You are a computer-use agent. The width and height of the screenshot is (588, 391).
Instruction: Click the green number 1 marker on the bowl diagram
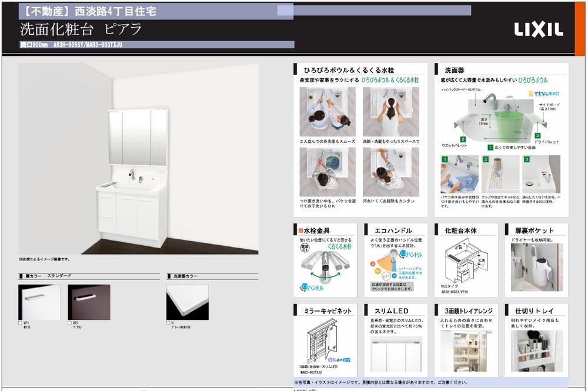(490, 148)
